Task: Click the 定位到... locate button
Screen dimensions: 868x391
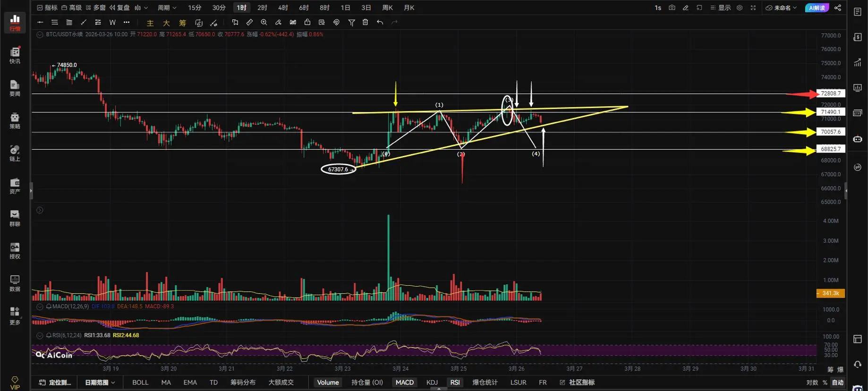Action: click(55, 382)
